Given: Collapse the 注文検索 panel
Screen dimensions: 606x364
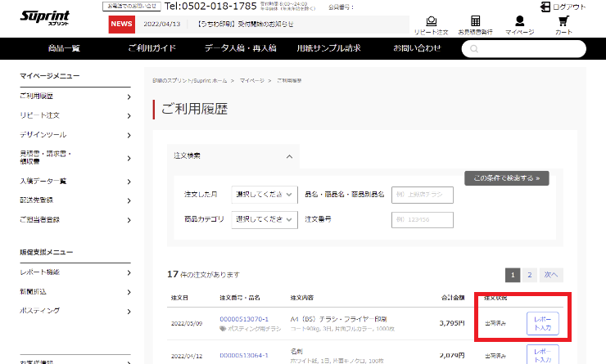Looking at the screenshot, I should [287, 155].
